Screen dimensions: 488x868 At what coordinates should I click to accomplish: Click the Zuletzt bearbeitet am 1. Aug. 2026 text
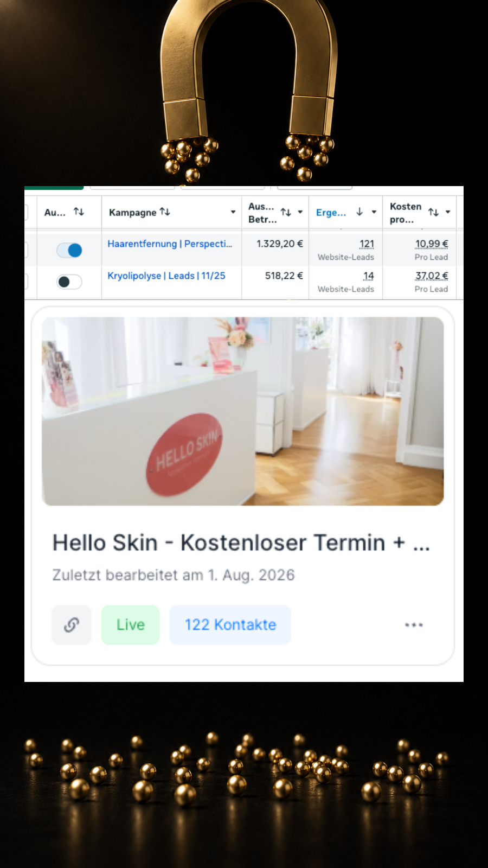(174, 575)
